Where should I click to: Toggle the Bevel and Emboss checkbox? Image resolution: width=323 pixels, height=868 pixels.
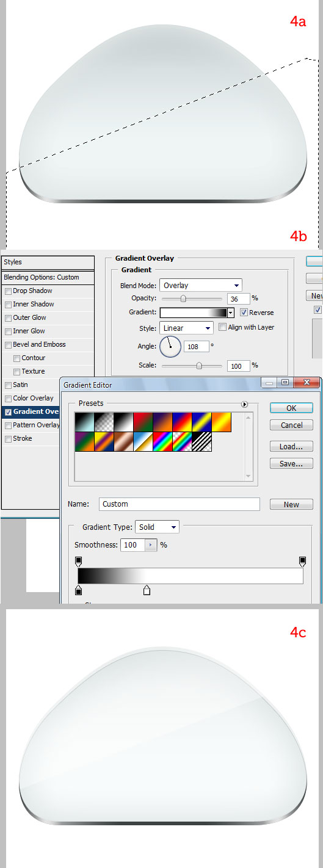[x=8, y=345]
